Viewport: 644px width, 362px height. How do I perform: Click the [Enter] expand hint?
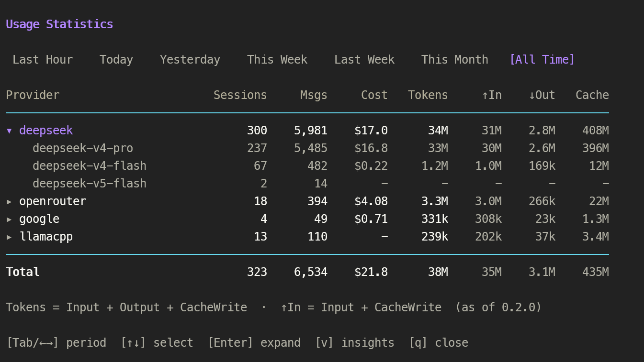(254, 343)
